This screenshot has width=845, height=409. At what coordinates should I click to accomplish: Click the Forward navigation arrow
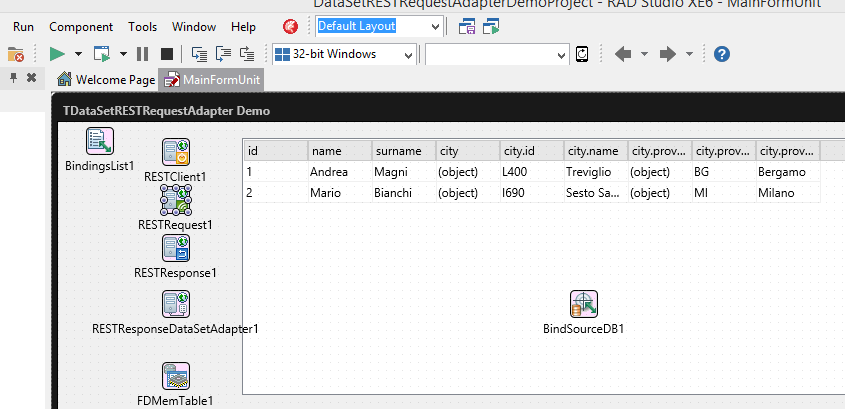pyautogui.click(x=668, y=54)
